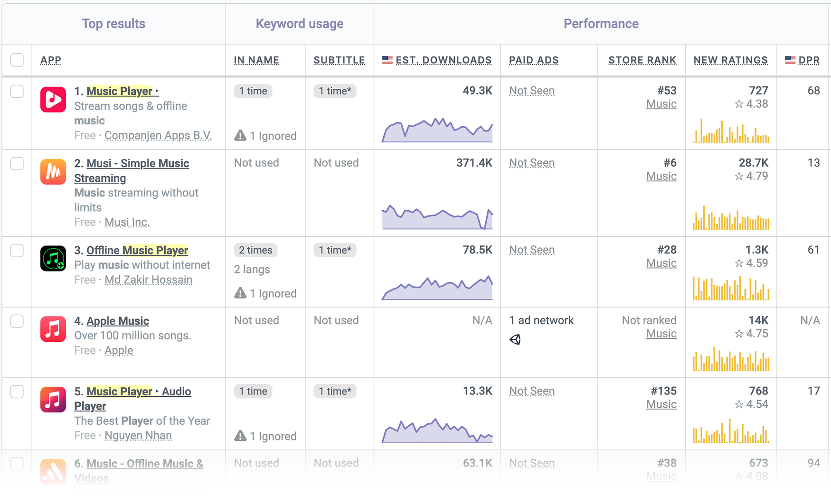
Task: Click US flag beside Est. Downloads
Action: tap(387, 60)
